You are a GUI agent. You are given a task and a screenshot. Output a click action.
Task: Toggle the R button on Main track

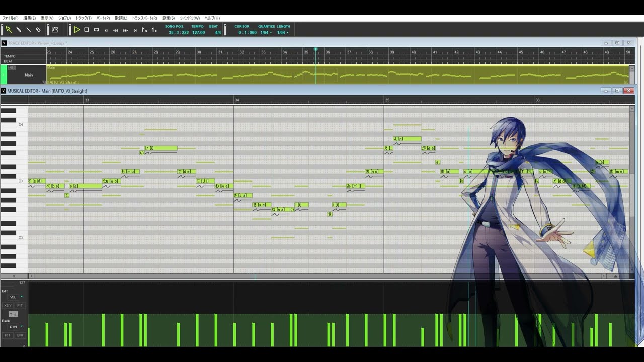(x=44, y=82)
